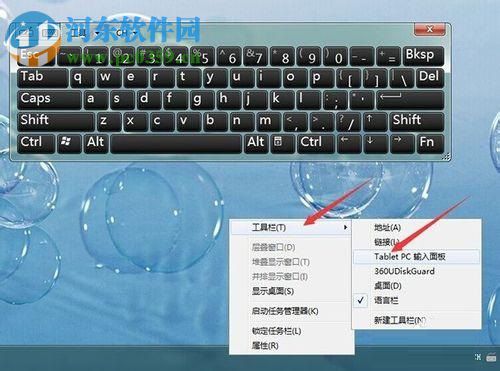Uncheck the 语言栏 toolbar option
Image resolution: width=500 pixels, height=371 pixels.
(417, 300)
